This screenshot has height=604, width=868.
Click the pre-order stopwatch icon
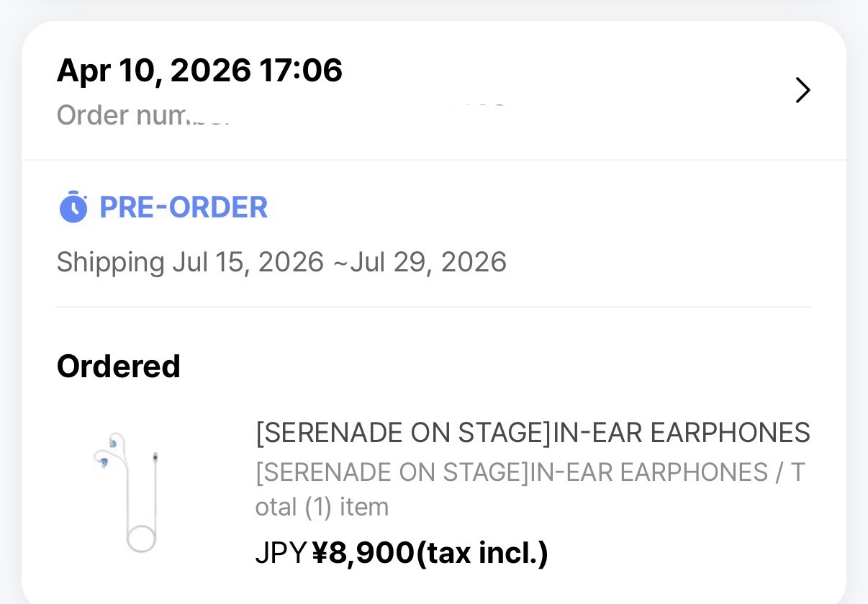point(73,207)
